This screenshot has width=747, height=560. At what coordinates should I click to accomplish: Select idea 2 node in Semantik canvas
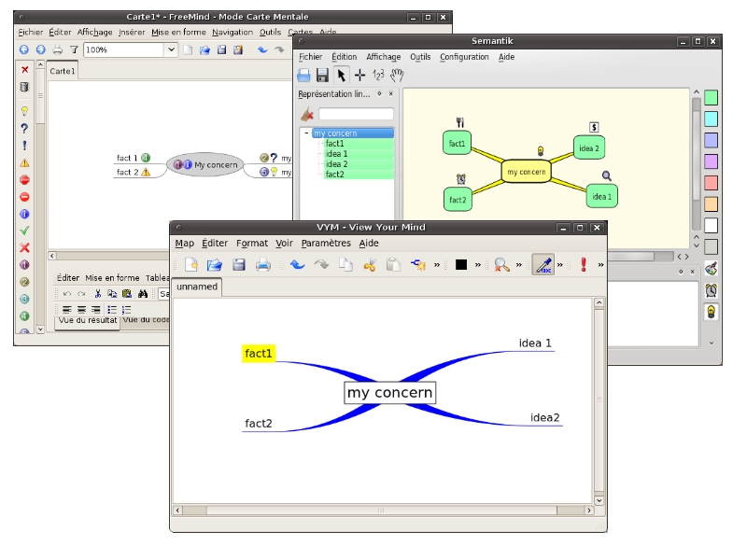click(x=589, y=148)
